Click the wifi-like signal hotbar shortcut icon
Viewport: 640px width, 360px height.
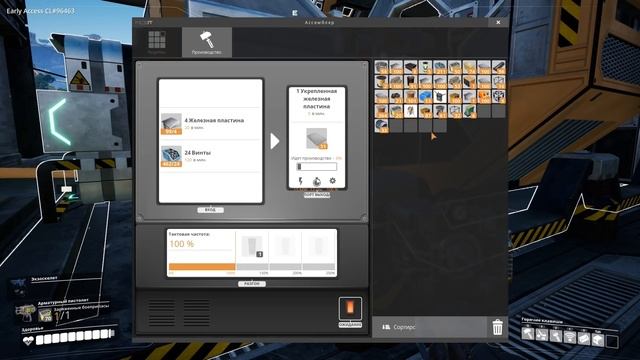click(x=570, y=337)
